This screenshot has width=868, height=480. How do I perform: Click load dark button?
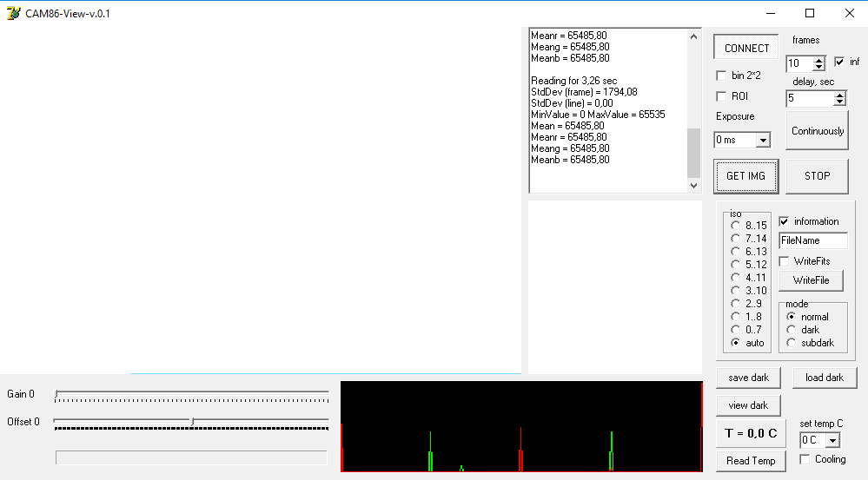coord(825,378)
